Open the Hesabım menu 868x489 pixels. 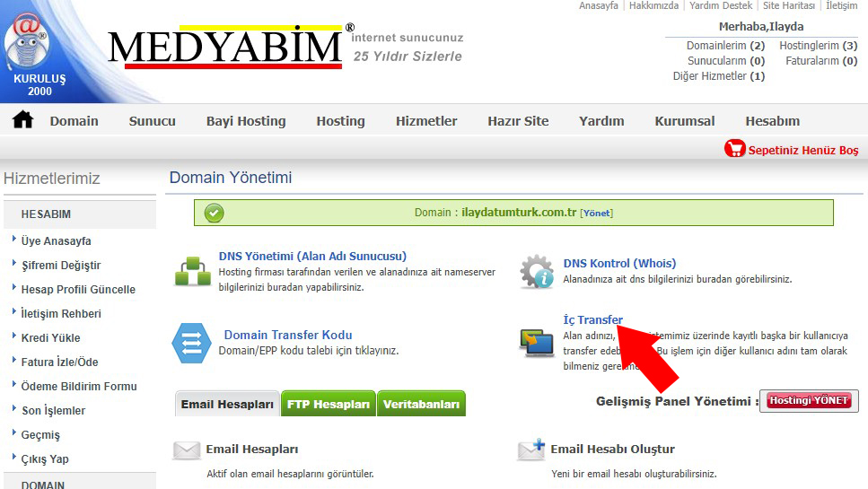(x=772, y=121)
